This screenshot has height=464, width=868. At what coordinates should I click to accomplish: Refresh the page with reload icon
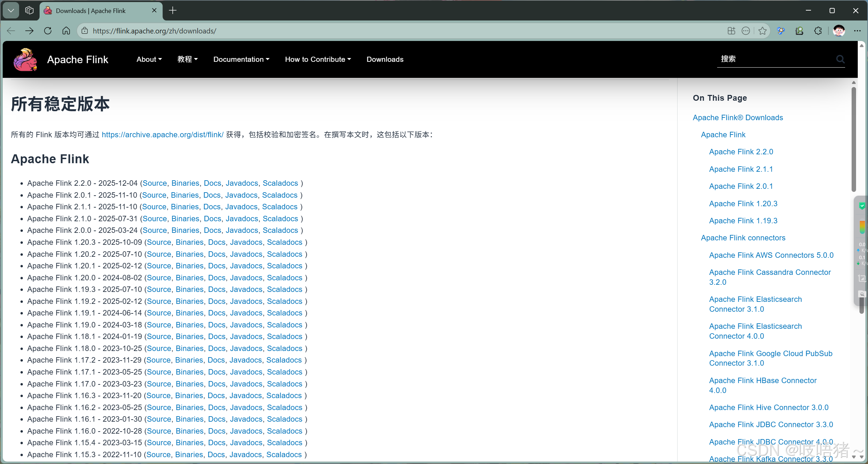tap(48, 31)
